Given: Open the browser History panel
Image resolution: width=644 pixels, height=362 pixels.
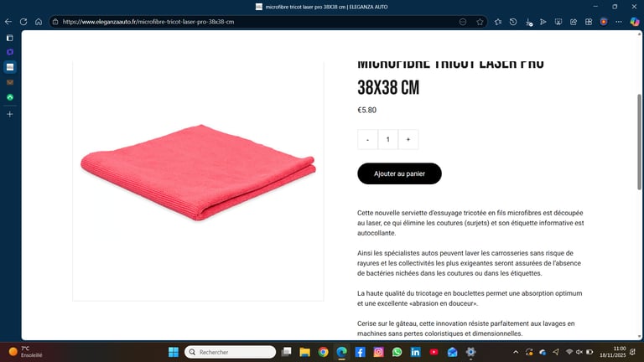Looking at the screenshot, I should [513, 22].
